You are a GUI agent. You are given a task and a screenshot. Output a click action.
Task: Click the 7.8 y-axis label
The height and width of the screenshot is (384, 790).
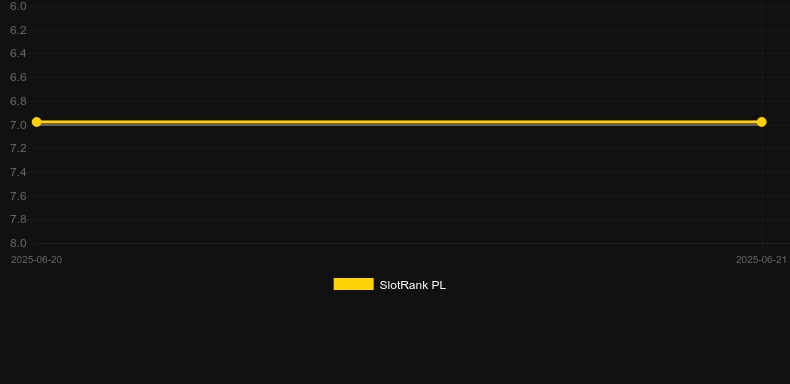(18, 219)
